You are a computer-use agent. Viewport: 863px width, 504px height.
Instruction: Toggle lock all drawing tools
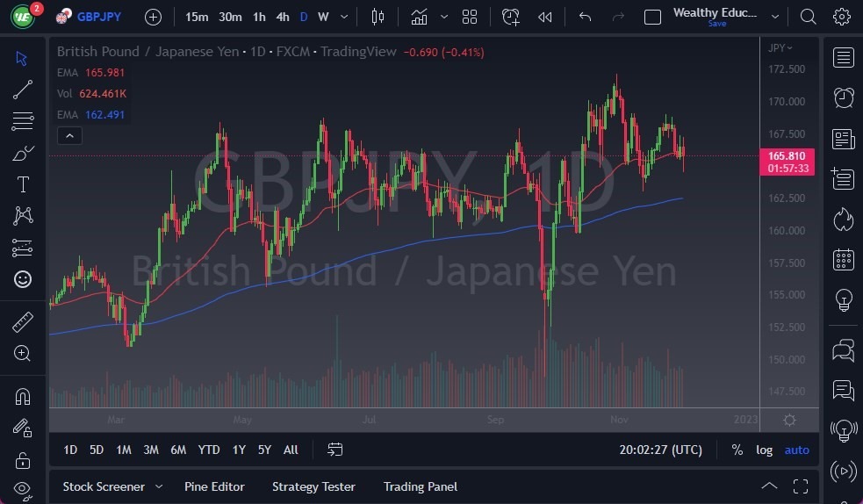(22, 460)
